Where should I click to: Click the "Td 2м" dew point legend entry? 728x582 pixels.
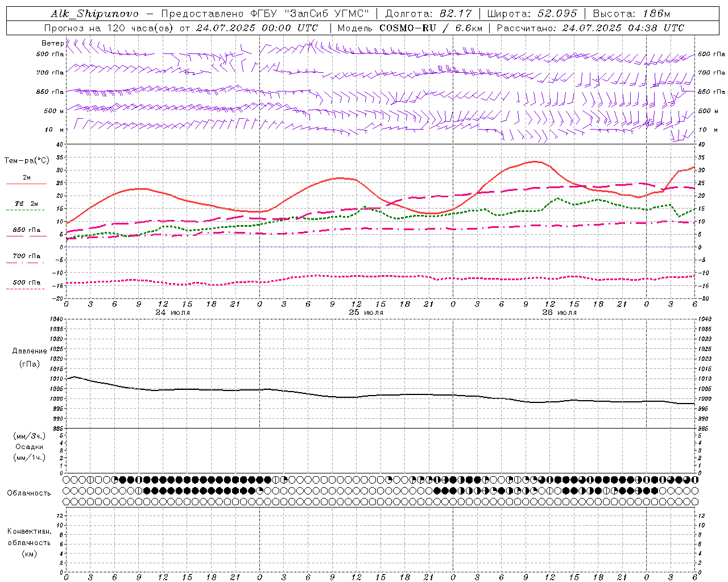[26, 203]
